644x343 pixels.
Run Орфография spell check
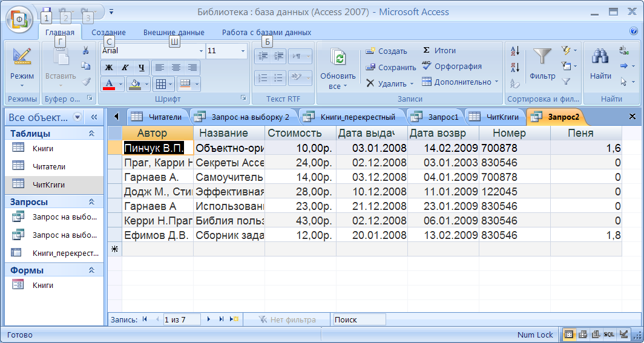[x=452, y=66]
